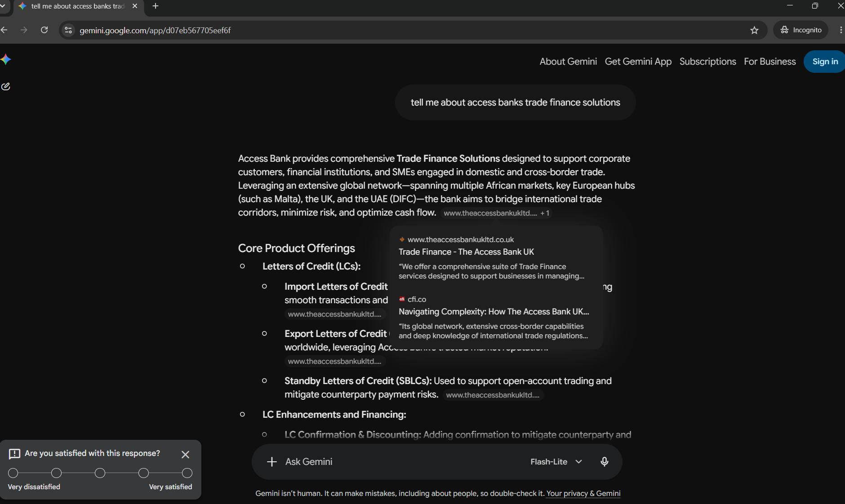This screenshot has width=845, height=504.
Task: Click LC Enhancements and Financing heading
Action: (334, 415)
